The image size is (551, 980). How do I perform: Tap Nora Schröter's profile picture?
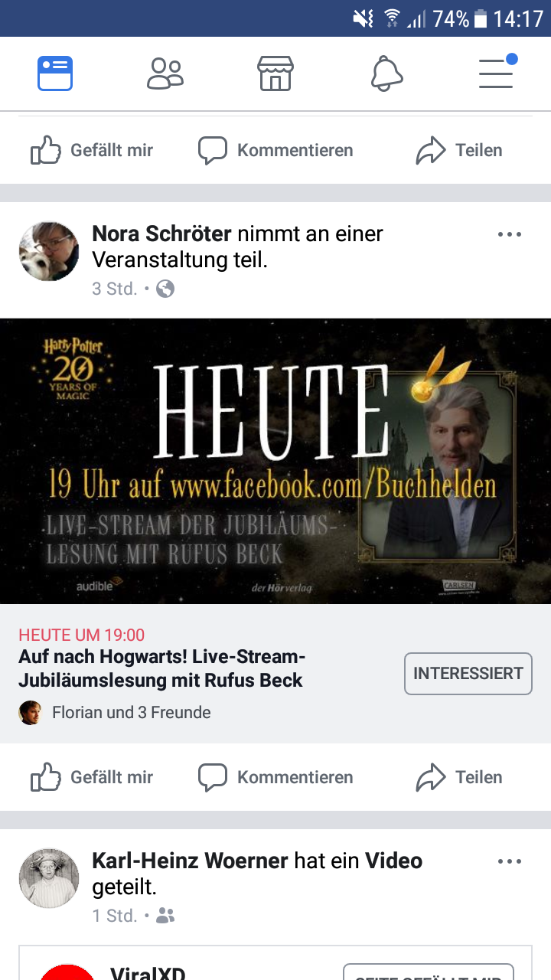click(x=49, y=251)
